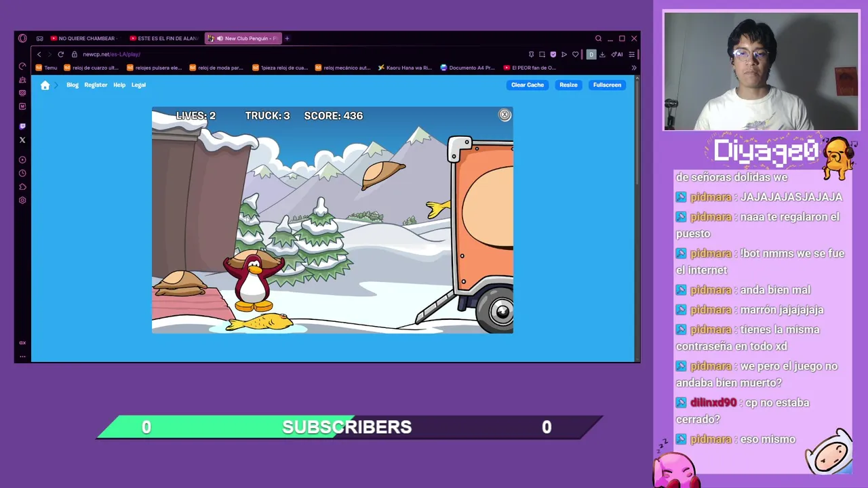Image resolution: width=868 pixels, height=488 pixels.
Task: Click the LIVES: 2 text
Action: [195, 116]
